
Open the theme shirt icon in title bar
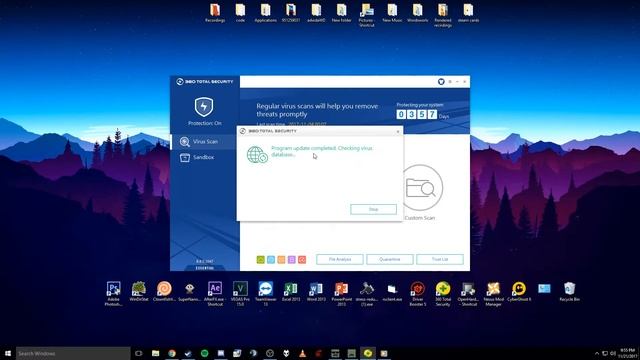pos(441,82)
